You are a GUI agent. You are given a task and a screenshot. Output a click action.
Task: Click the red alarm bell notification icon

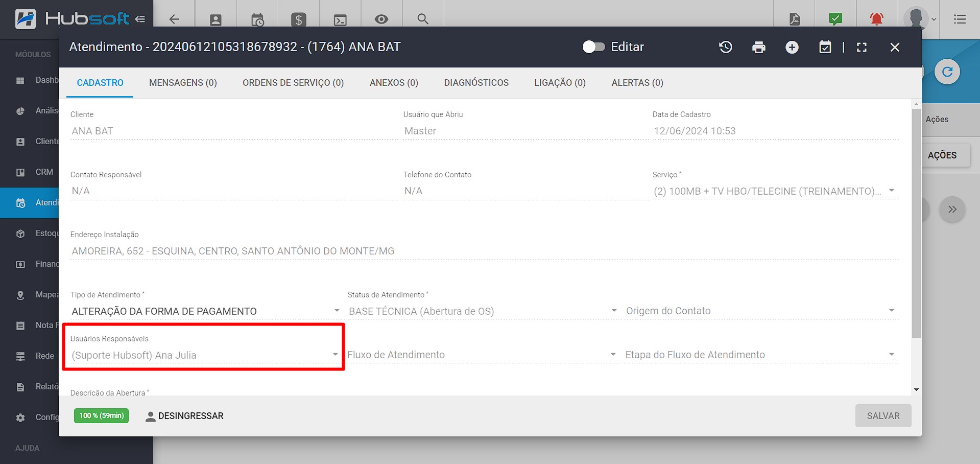pyautogui.click(x=877, y=19)
